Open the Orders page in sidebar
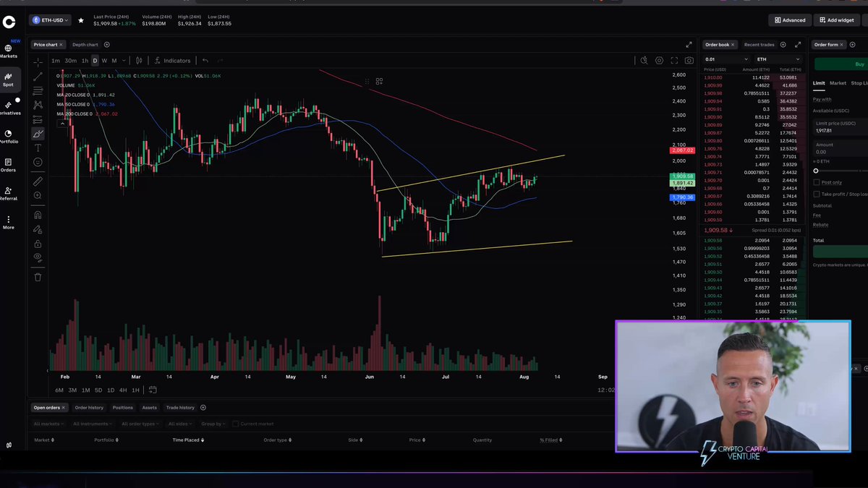Image resolution: width=868 pixels, height=488 pixels. click(x=9, y=166)
